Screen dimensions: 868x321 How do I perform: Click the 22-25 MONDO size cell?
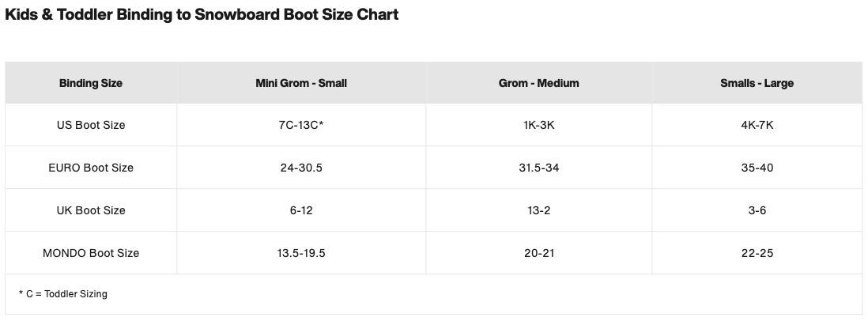(757, 253)
